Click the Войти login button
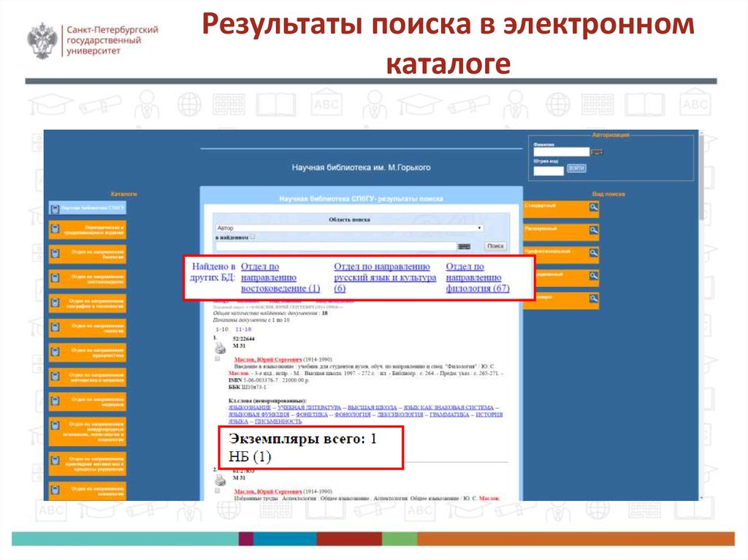 click(x=576, y=168)
